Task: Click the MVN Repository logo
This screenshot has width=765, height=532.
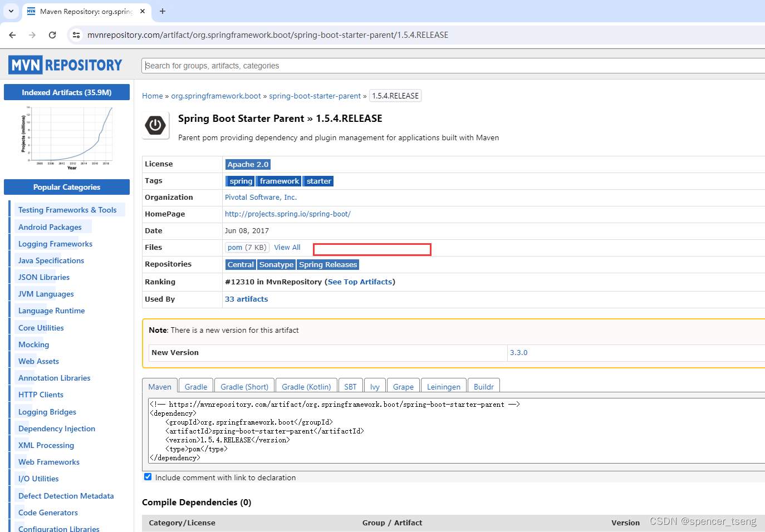Action: pos(66,65)
